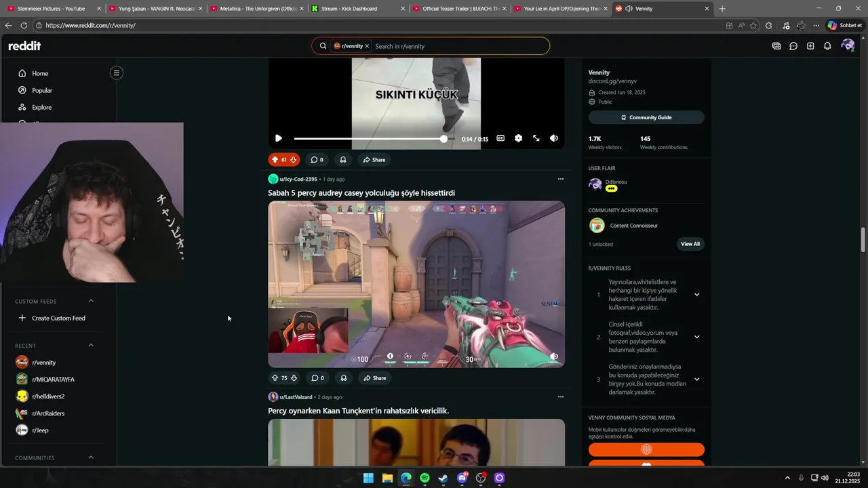The image size is (868, 488).
Task: Collapse the Communities section
Action: point(91,457)
